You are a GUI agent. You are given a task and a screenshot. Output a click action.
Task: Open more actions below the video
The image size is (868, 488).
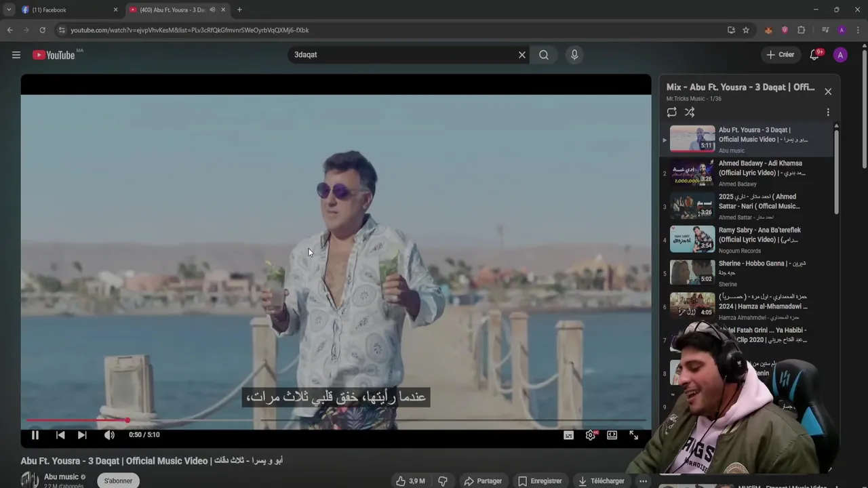point(643,481)
